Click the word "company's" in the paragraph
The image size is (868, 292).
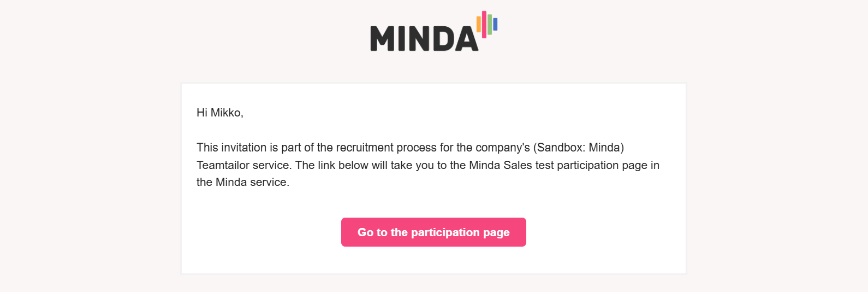click(502, 148)
